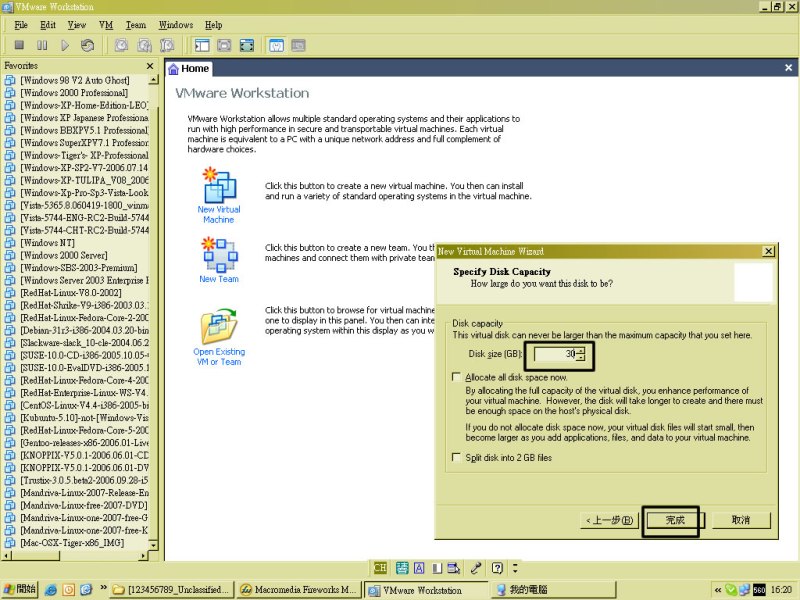
Task: Increase disk size with the up spinner
Action: coord(581,350)
